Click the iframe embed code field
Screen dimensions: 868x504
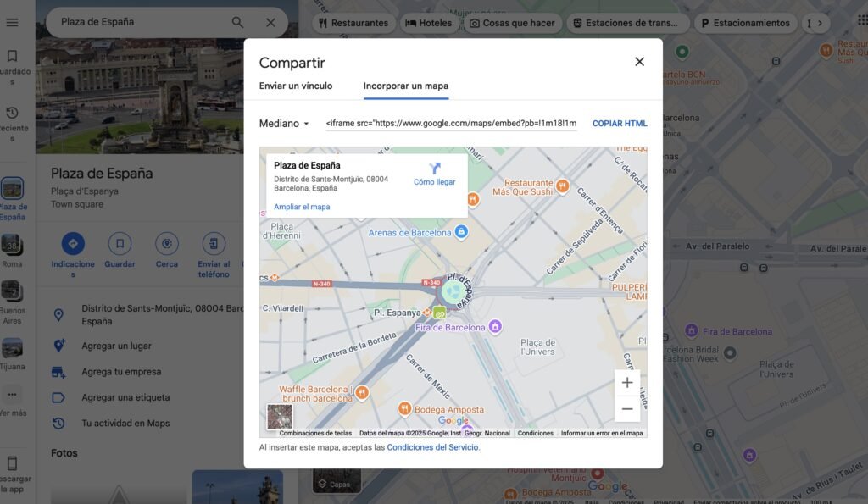pos(451,124)
